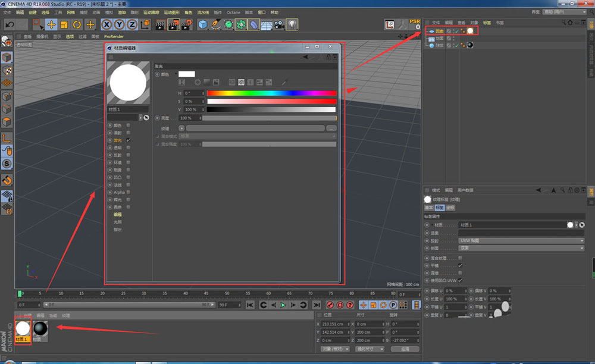Viewport: 595px width, 364px height.
Task: Click the render view icon in the toolbar
Action: coord(161,24)
